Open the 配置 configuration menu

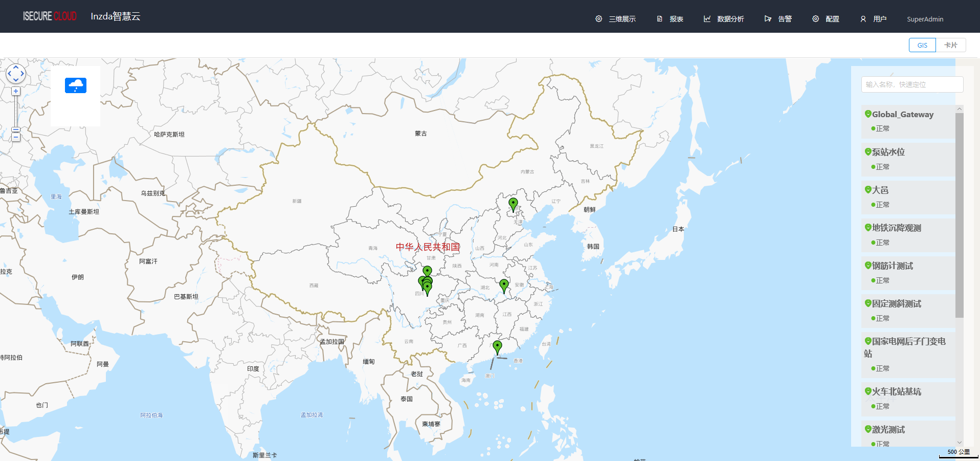pyautogui.click(x=826, y=19)
